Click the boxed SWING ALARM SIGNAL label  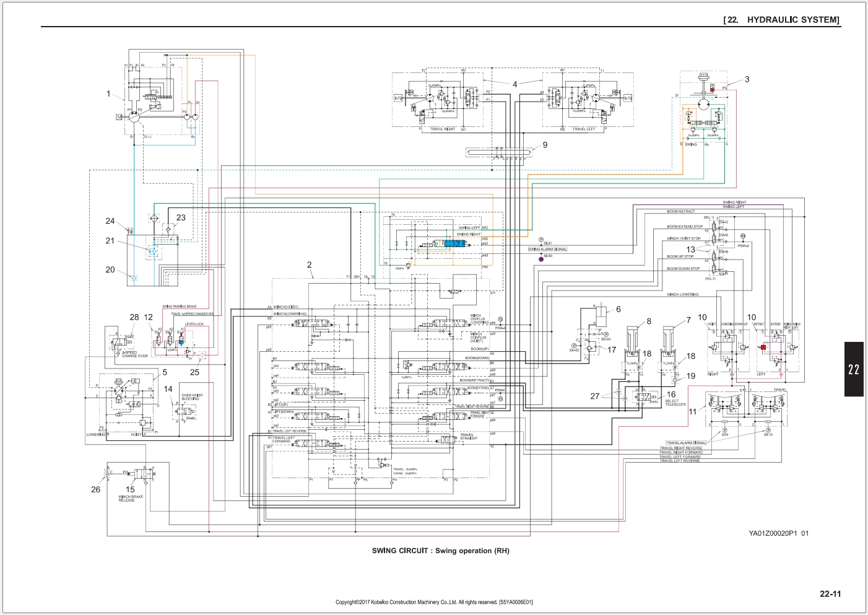click(547, 250)
